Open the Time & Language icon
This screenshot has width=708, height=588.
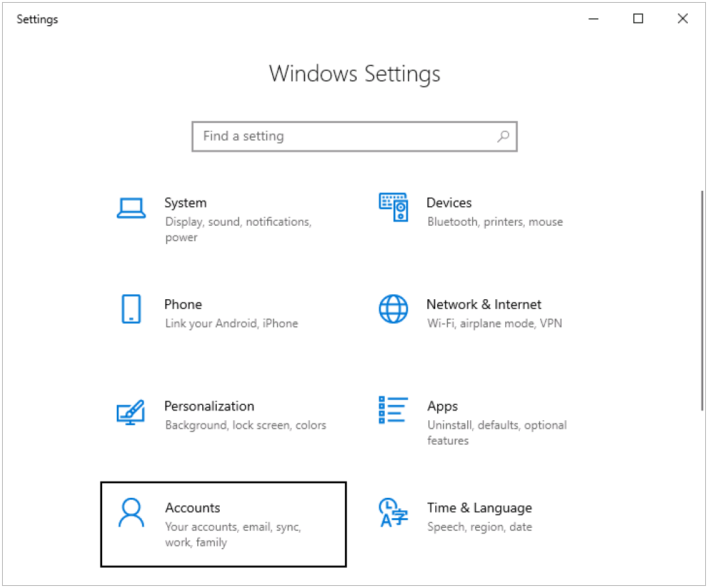point(393,512)
